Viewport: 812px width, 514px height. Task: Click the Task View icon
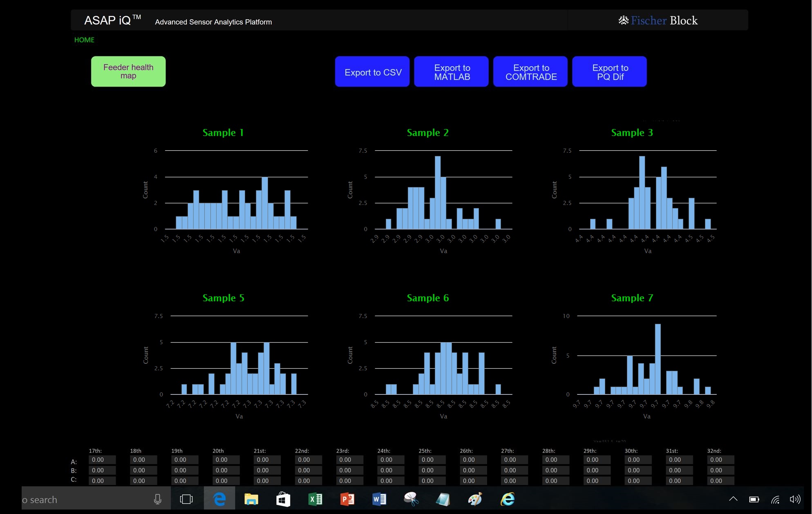point(186,499)
